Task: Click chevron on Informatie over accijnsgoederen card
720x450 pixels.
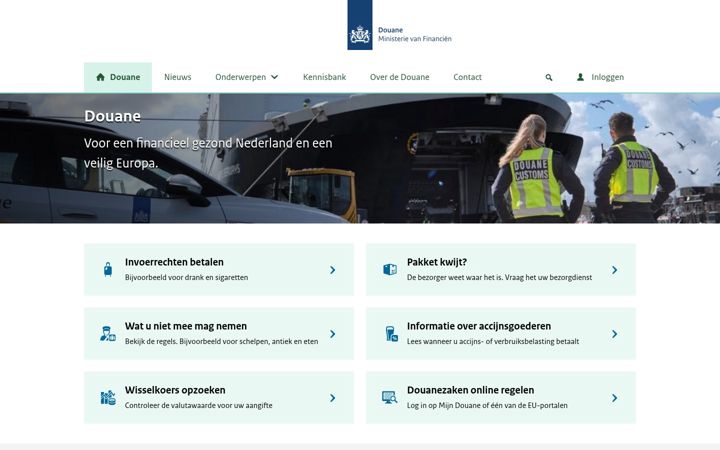Action: [614, 334]
